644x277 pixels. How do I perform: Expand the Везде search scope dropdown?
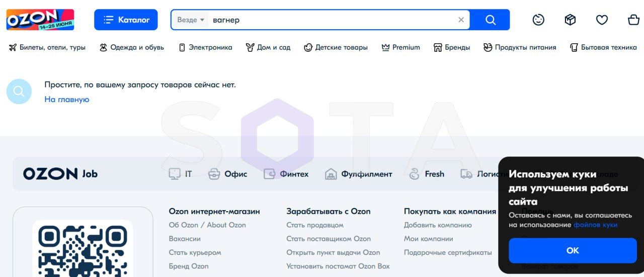[191, 20]
